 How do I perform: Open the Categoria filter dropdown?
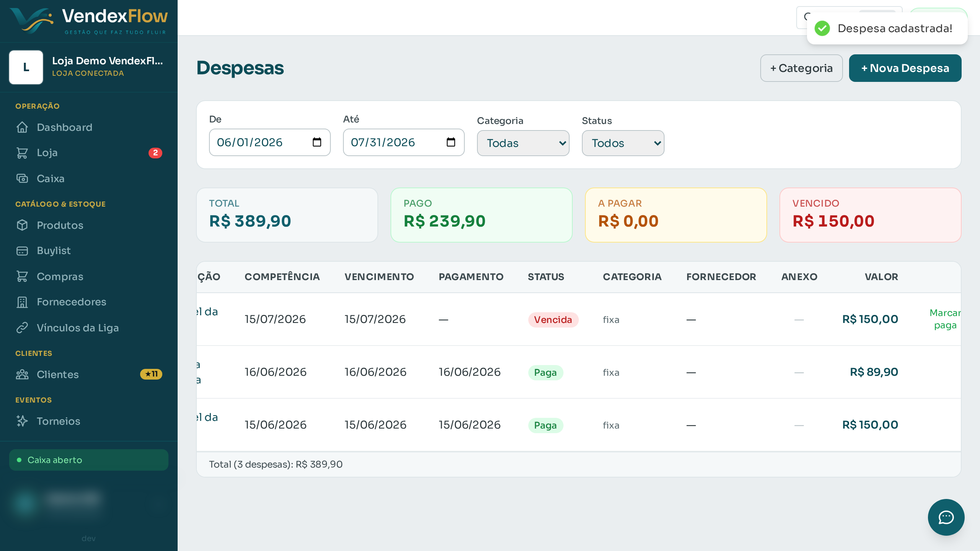point(523,143)
